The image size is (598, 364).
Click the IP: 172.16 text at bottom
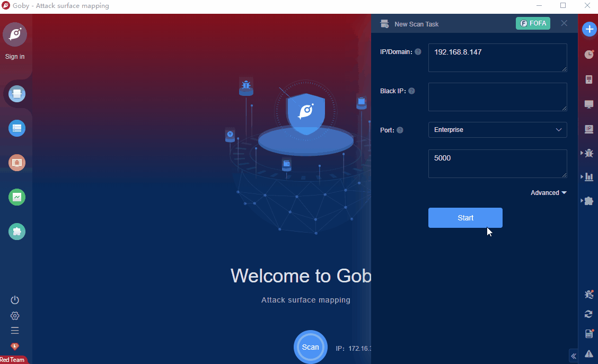coord(353,349)
